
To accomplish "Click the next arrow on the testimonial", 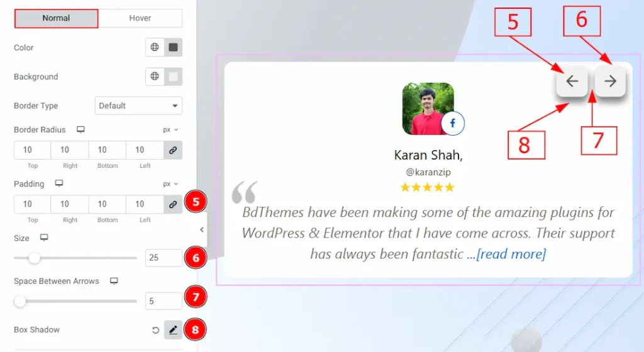I will coord(610,81).
